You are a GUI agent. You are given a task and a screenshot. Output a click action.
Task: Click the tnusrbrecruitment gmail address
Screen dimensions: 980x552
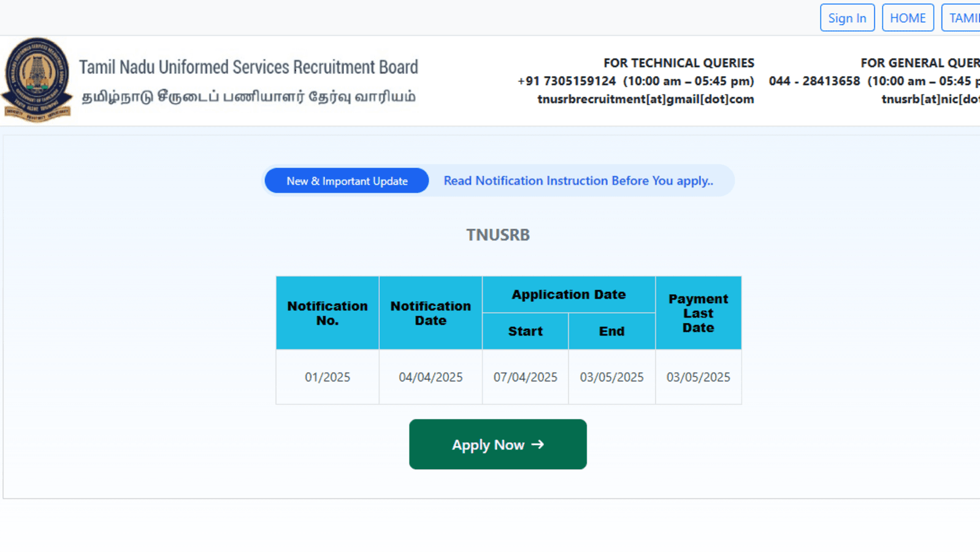pyautogui.click(x=645, y=99)
